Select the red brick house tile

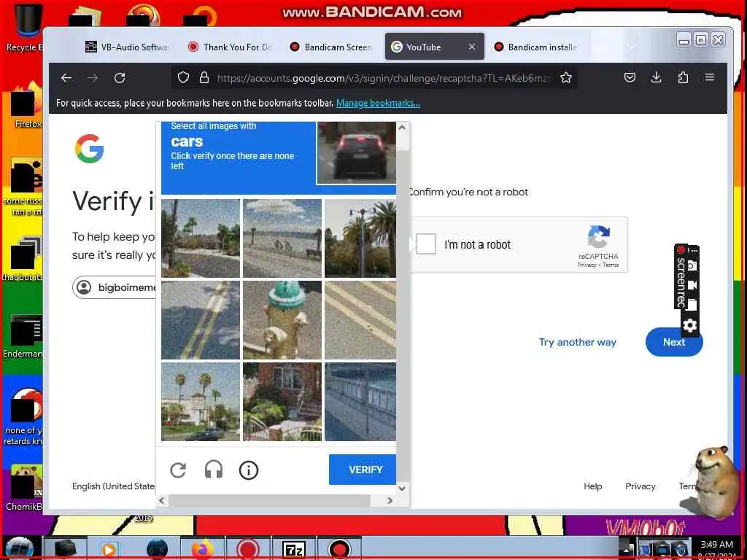(x=282, y=402)
